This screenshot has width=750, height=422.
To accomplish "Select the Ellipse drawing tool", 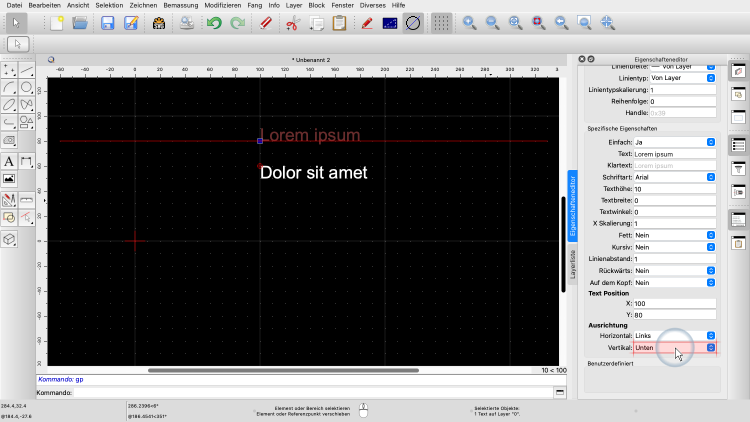I will click(9, 104).
